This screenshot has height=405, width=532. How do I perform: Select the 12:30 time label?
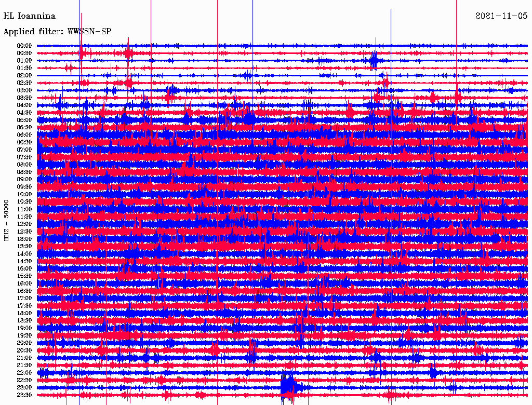(x=24, y=232)
